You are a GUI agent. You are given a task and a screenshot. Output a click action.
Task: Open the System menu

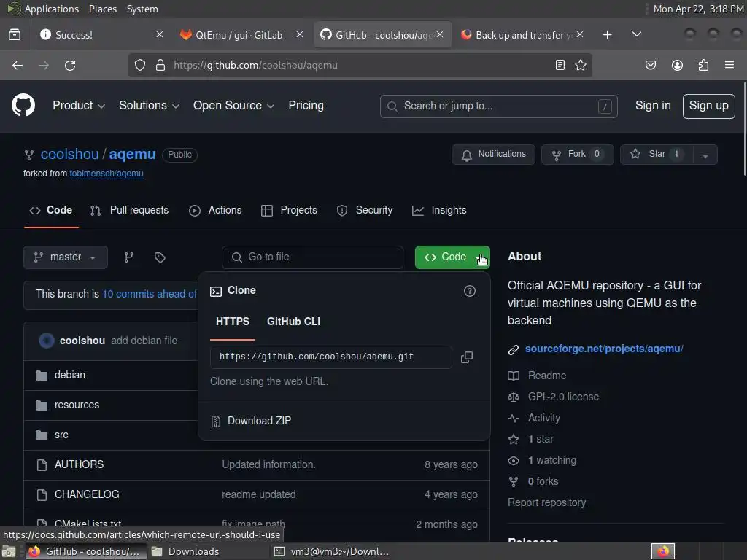[142, 9]
